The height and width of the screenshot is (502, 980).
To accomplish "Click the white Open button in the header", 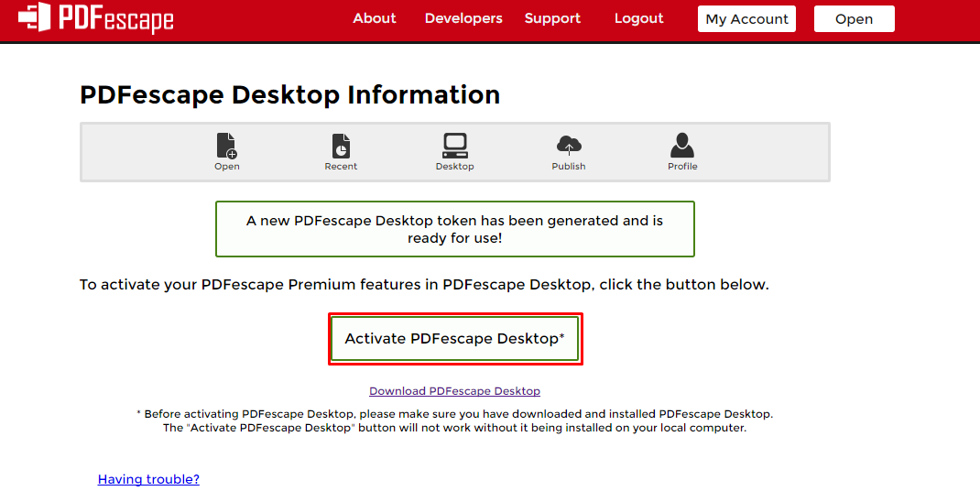I will [x=854, y=18].
